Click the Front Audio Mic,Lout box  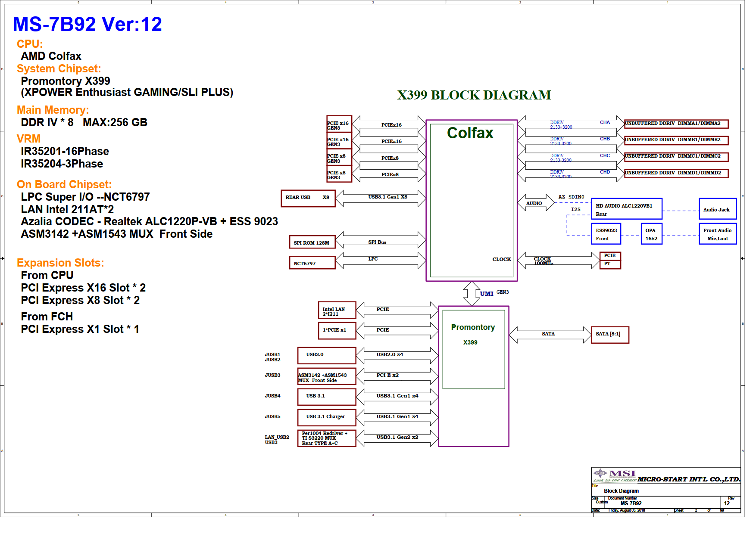click(x=718, y=234)
